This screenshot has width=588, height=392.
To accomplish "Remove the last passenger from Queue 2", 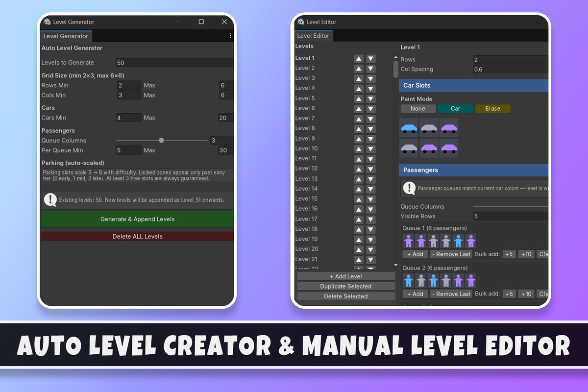I will tap(451, 294).
